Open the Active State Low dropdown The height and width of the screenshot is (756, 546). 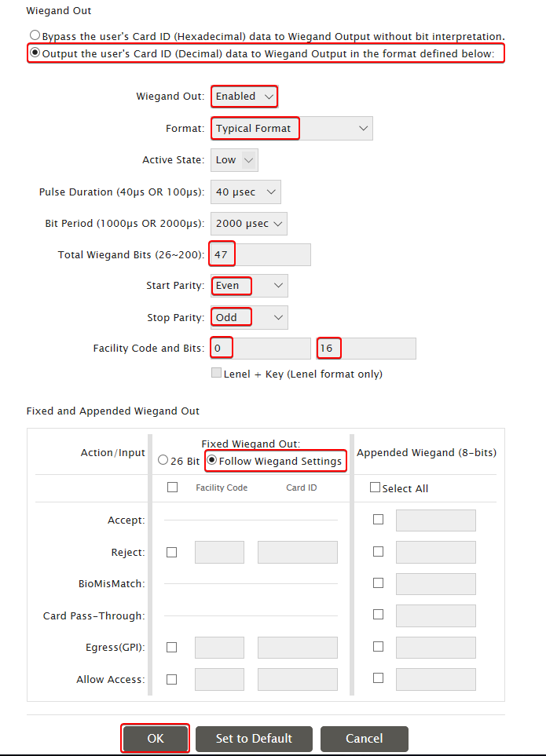pos(234,160)
